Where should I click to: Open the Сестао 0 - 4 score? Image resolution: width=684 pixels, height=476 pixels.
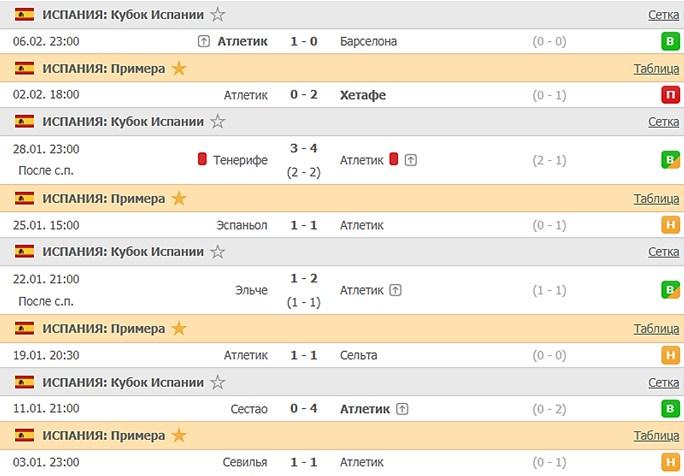304,408
